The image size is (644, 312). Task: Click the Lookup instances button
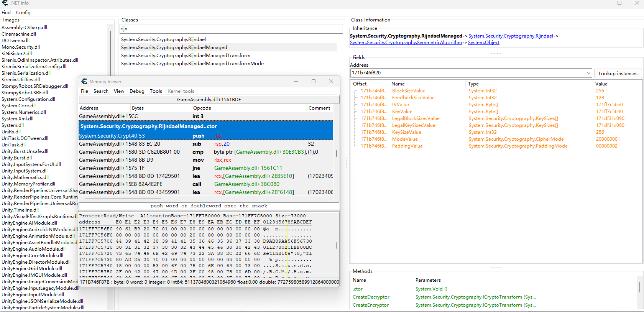point(618,73)
